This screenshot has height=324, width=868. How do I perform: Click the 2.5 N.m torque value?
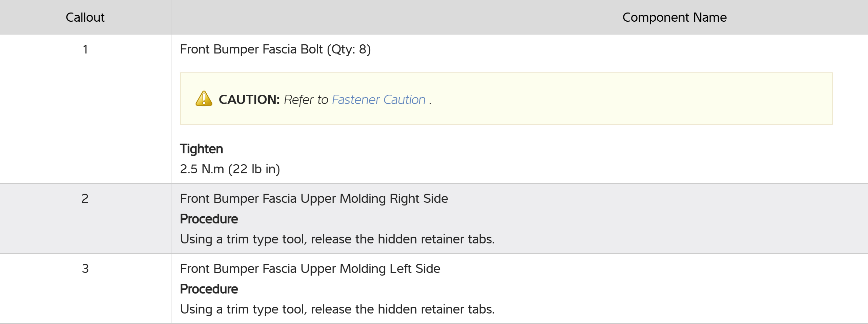202,169
